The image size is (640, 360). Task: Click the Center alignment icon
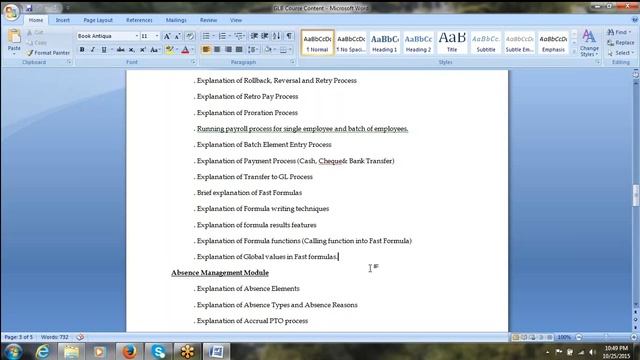[x=217, y=50]
